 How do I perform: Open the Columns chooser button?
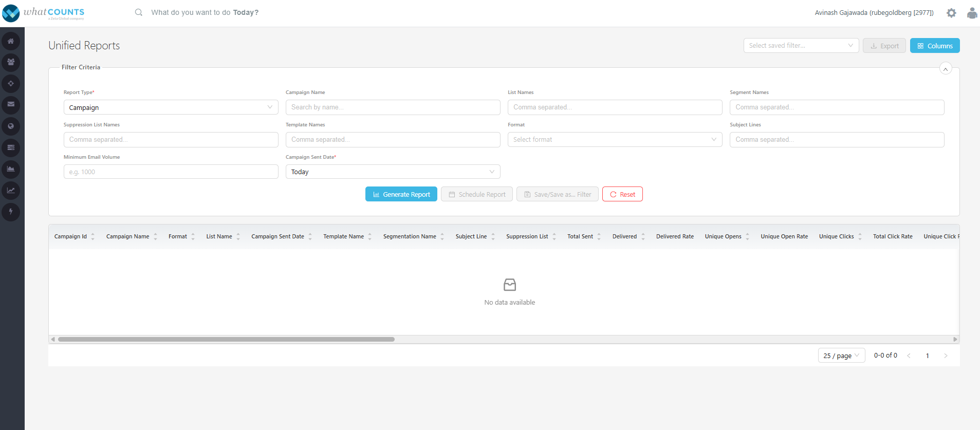point(934,46)
